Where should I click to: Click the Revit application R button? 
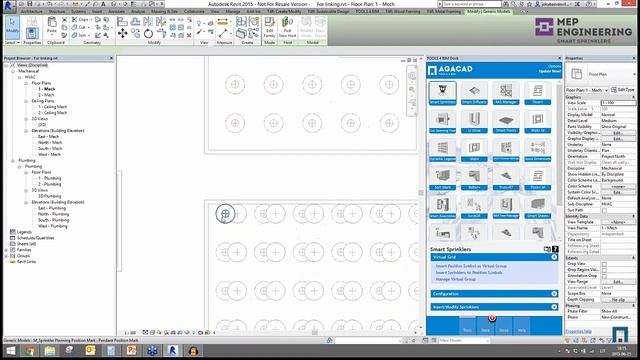[x=8, y=5]
